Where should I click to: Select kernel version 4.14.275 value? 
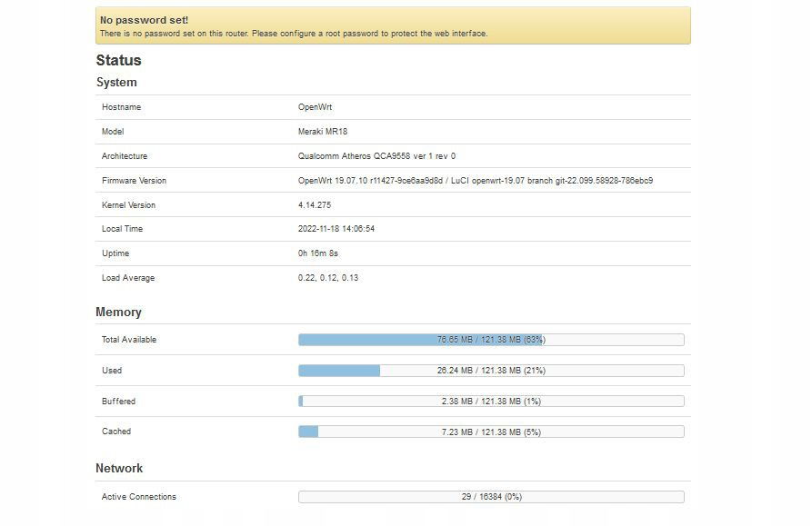(315, 204)
